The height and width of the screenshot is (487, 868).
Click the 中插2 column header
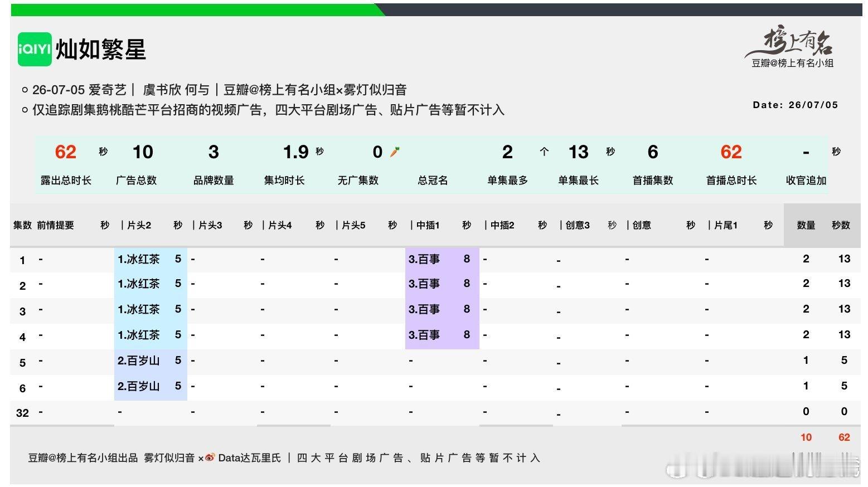click(x=502, y=225)
